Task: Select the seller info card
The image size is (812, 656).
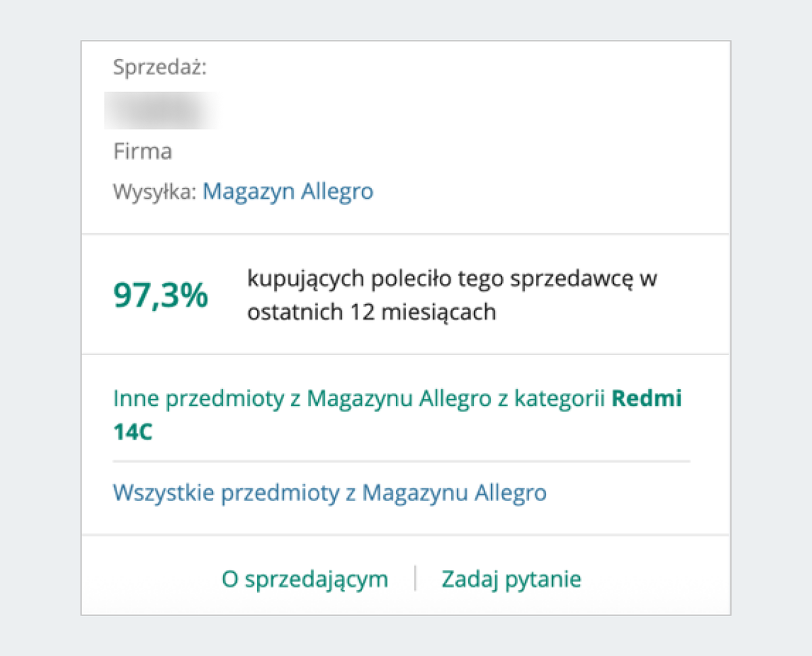Action: click(x=406, y=327)
